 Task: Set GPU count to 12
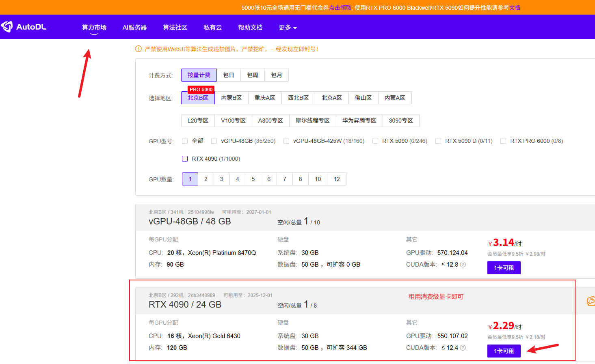pos(337,179)
